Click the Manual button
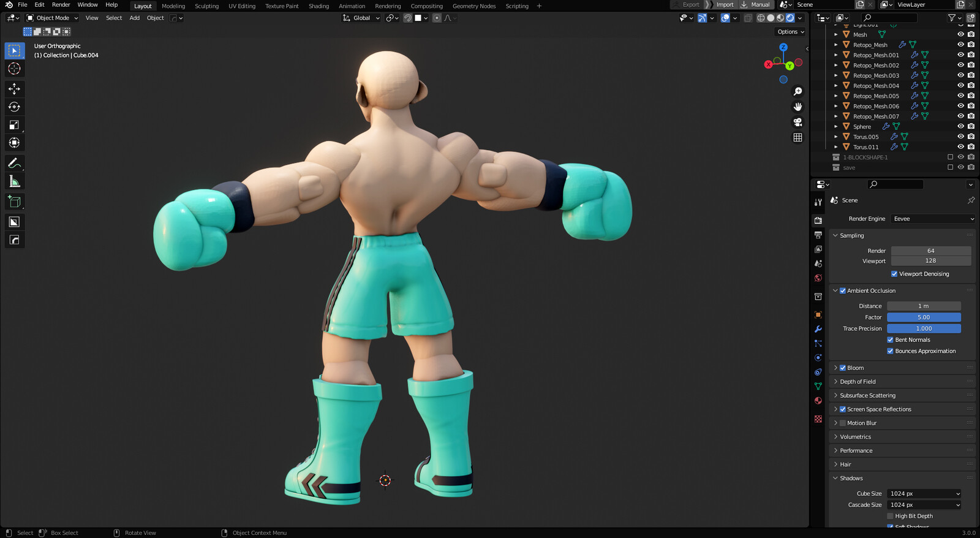 click(755, 5)
